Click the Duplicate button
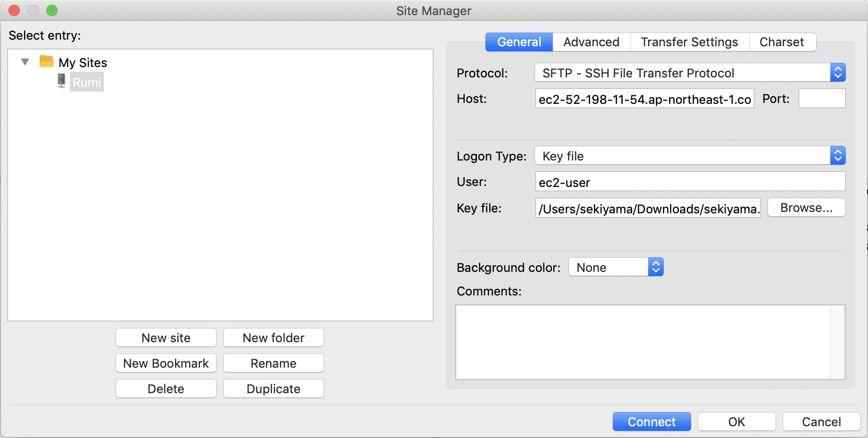This screenshot has width=868, height=438. 274,389
